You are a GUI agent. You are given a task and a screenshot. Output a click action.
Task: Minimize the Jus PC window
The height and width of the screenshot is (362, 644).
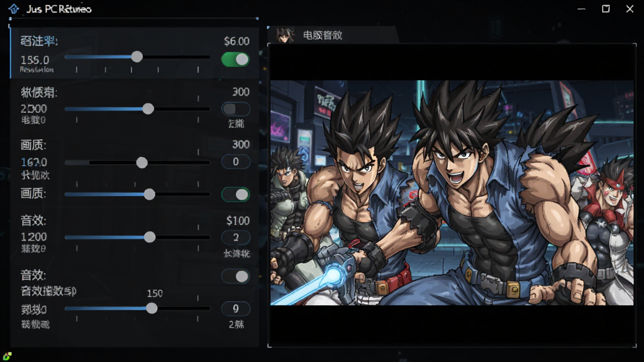tap(581, 9)
